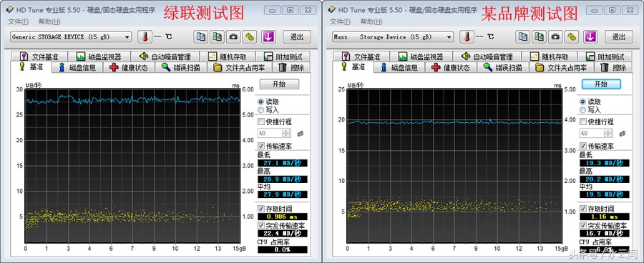The width and height of the screenshot is (644, 263).
Task: Click copy screenshot icon in left window toolbar
Action: click(218, 36)
